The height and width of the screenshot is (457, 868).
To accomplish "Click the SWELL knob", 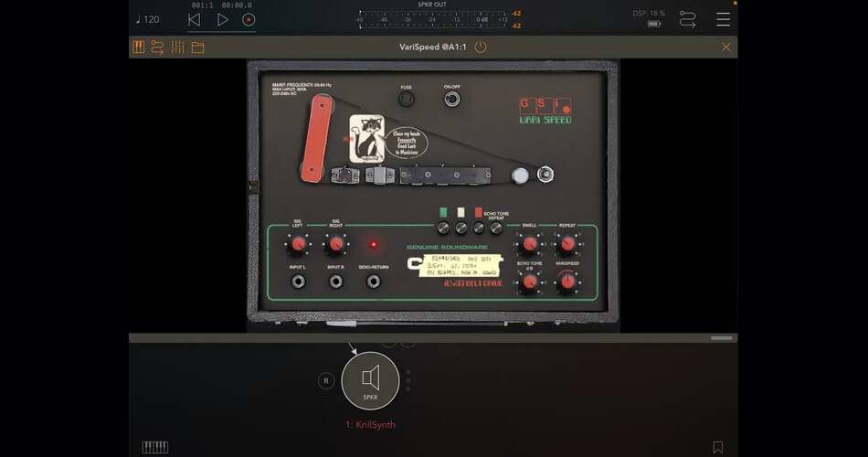I will [x=530, y=244].
